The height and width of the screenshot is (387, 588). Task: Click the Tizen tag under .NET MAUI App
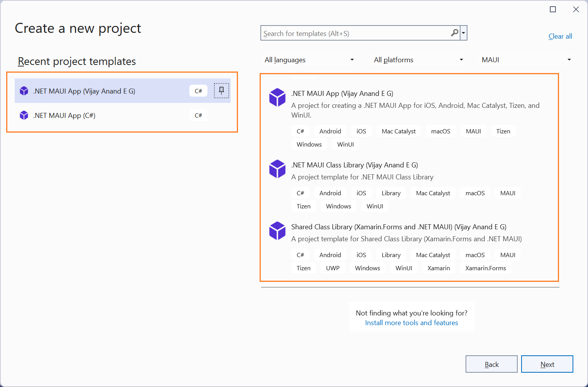tap(503, 131)
